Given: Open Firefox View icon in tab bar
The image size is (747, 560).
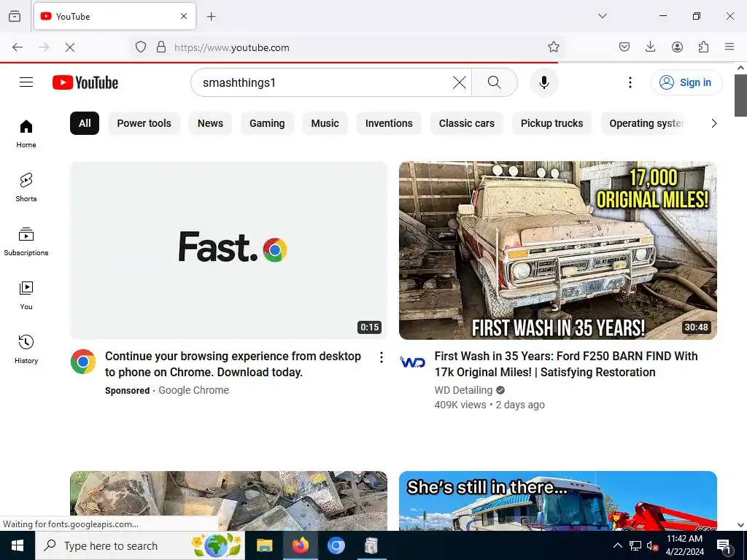Looking at the screenshot, I should point(15,16).
